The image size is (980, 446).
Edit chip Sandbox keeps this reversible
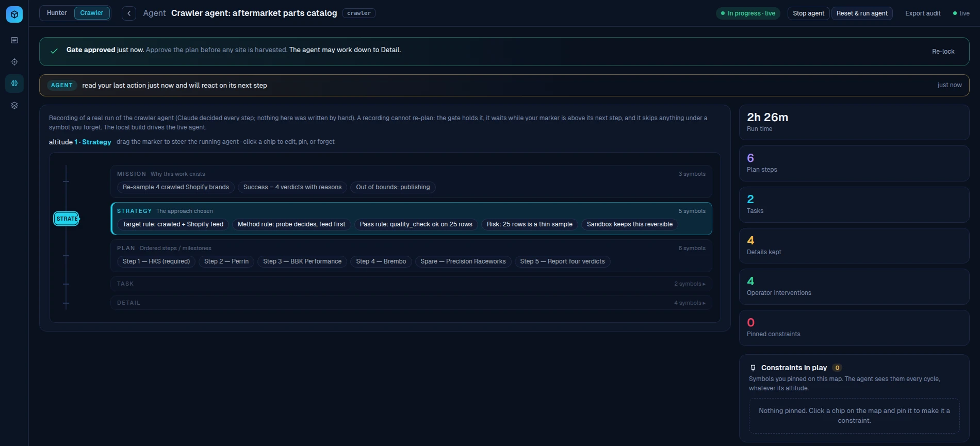tap(629, 224)
